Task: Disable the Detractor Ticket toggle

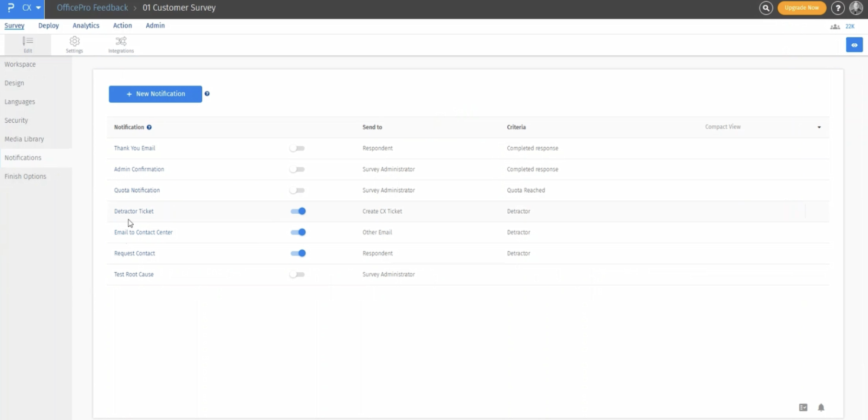Action: [x=298, y=211]
